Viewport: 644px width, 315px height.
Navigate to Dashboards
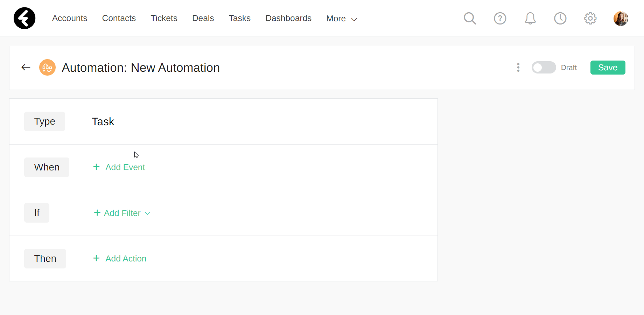click(288, 18)
